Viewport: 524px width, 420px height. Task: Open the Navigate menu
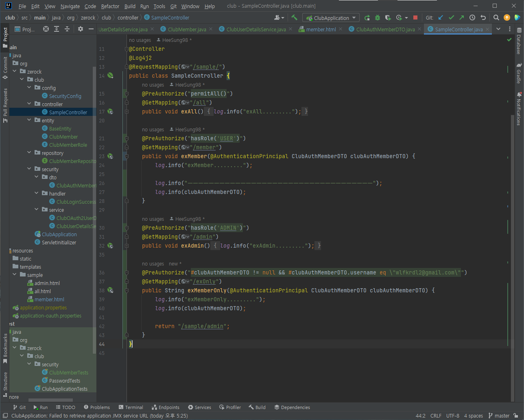click(x=70, y=6)
